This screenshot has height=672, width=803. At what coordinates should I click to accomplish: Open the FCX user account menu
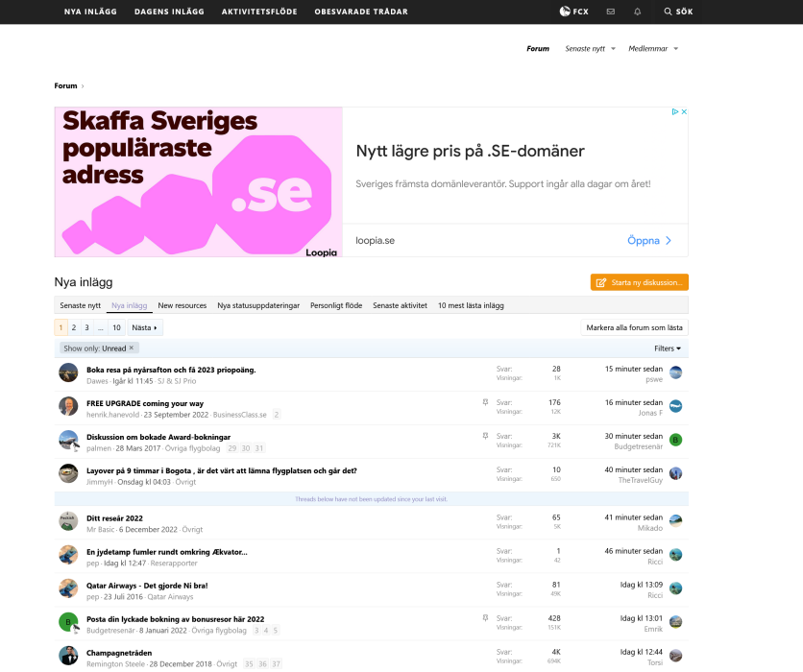coord(574,12)
